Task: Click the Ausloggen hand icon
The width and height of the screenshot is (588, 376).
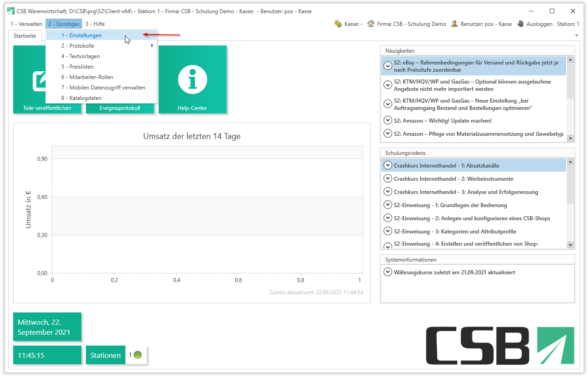Action: click(521, 24)
